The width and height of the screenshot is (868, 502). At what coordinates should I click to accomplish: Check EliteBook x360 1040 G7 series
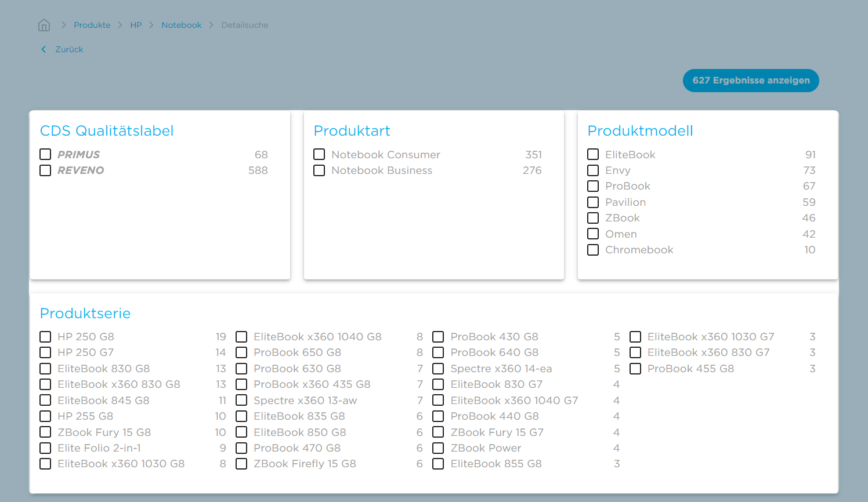click(x=438, y=401)
